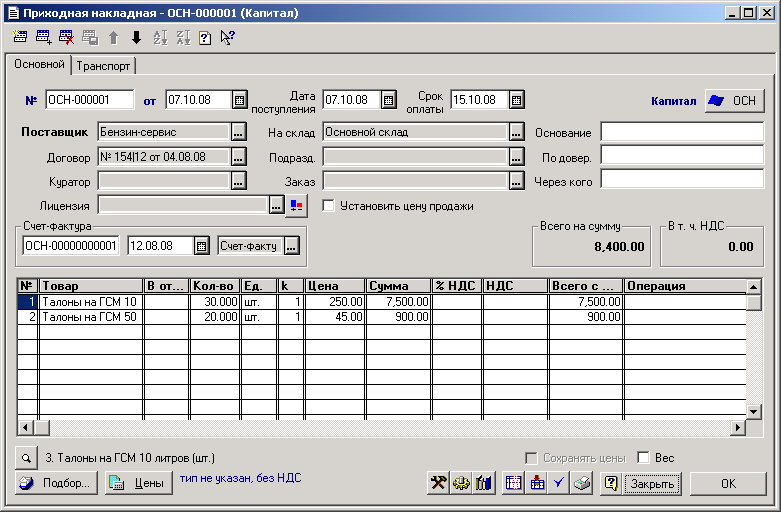Click the bar chart icon at bottom
Viewport: 781px width, 512px height.
coord(485,483)
